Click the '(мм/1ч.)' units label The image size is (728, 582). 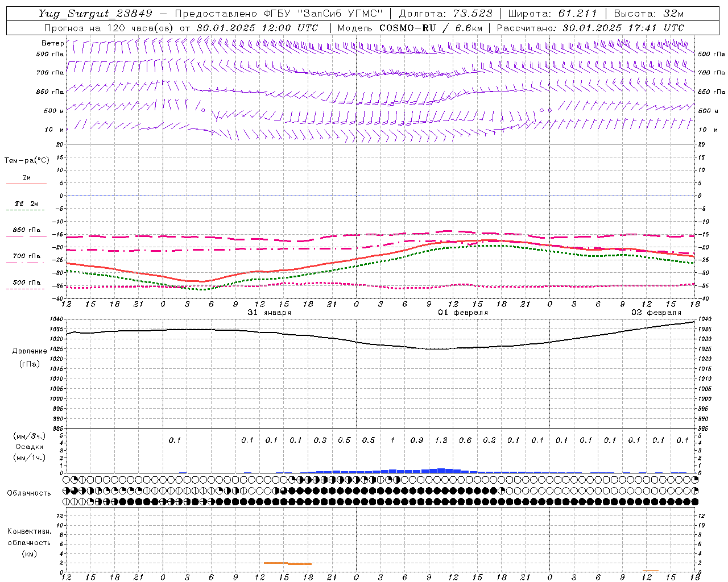(30, 458)
